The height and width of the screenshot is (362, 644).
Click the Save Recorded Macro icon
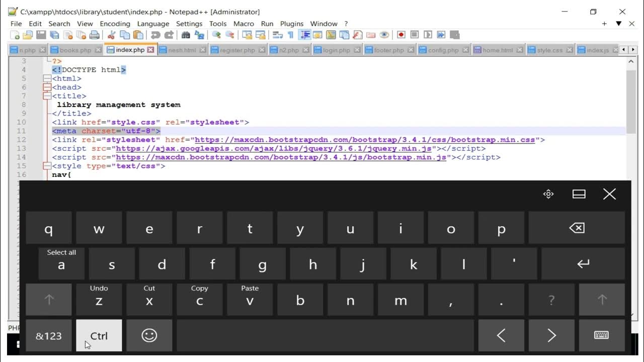[455, 35]
